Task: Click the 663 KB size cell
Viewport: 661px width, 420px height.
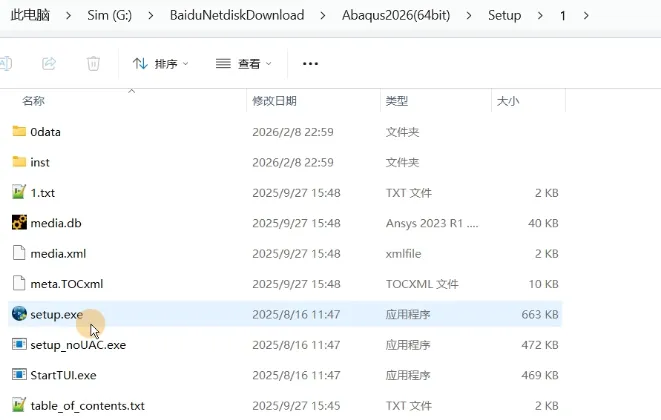Action: (540, 314)
